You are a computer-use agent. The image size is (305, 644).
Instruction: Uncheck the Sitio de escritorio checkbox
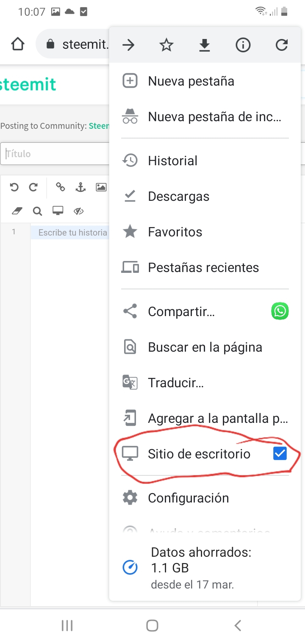(280, 453)
